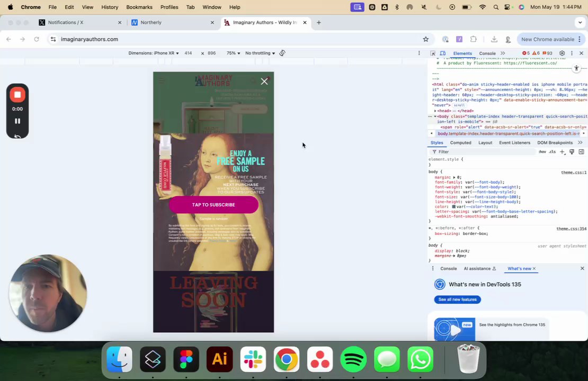Open Slack from the Dock
The height and width of the screenshot is (381, 588).
click(253, 360)
